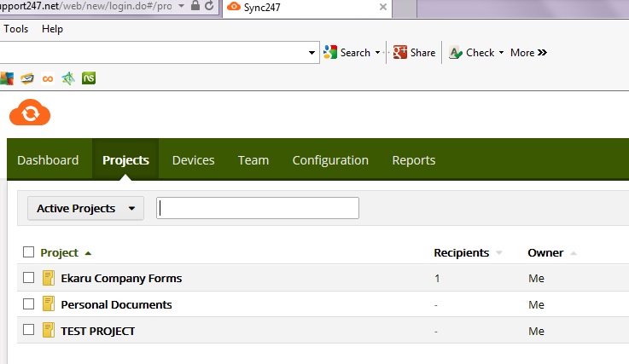Viewport: 629px width, 364px height.
Task: Click the star-shaped bookmark icon
Action: pos(68,78)
